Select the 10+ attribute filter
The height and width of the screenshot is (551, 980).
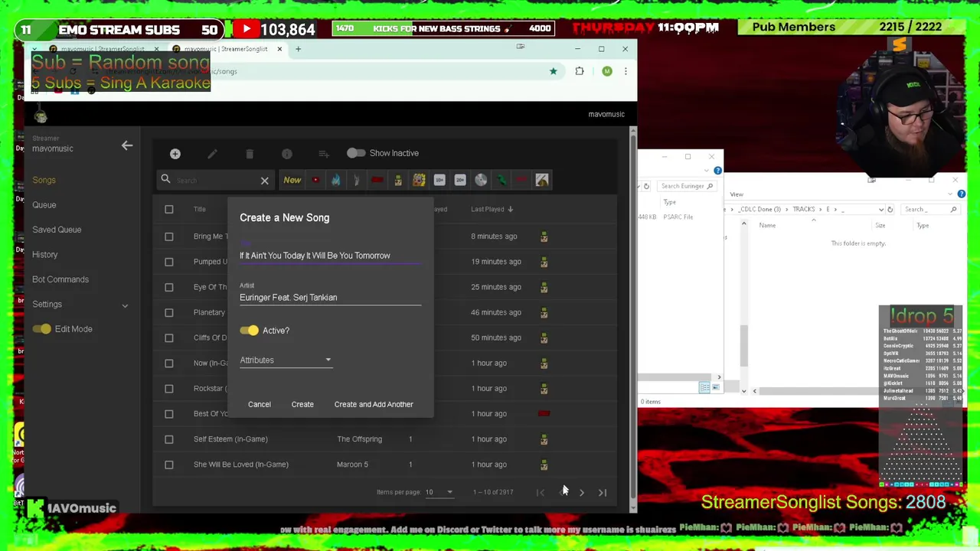(x=439, y=181)
